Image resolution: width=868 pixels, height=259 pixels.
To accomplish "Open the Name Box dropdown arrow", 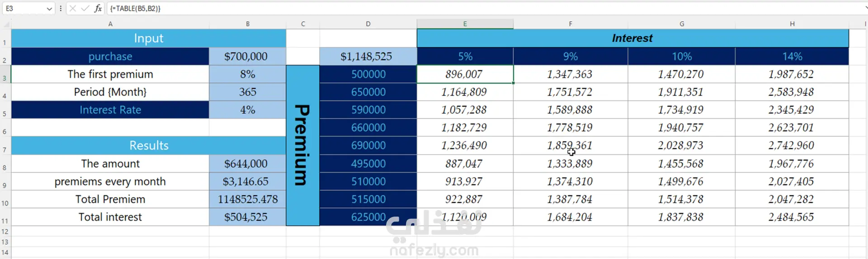I will [49, 9].
